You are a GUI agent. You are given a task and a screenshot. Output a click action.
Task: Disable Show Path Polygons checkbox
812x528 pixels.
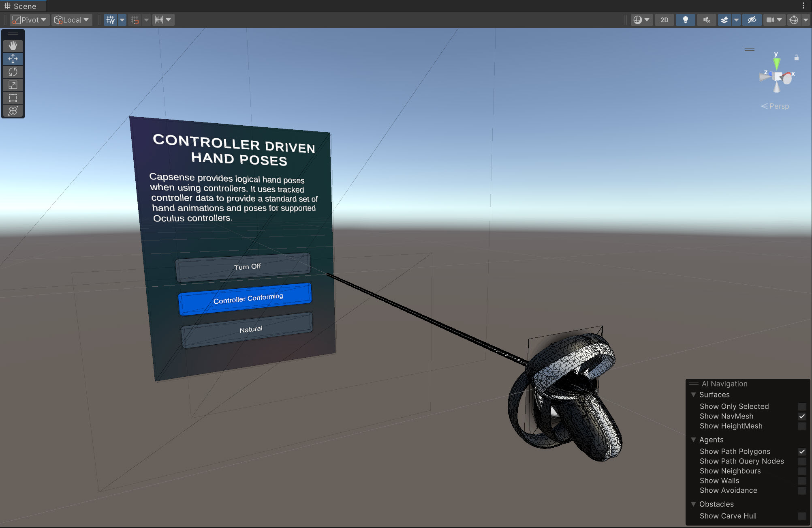coord(801,451)
